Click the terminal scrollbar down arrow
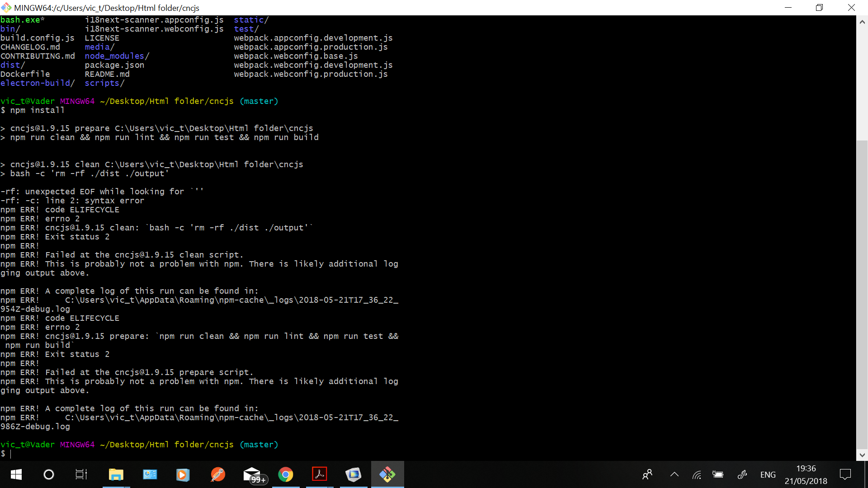 point(862,455)
